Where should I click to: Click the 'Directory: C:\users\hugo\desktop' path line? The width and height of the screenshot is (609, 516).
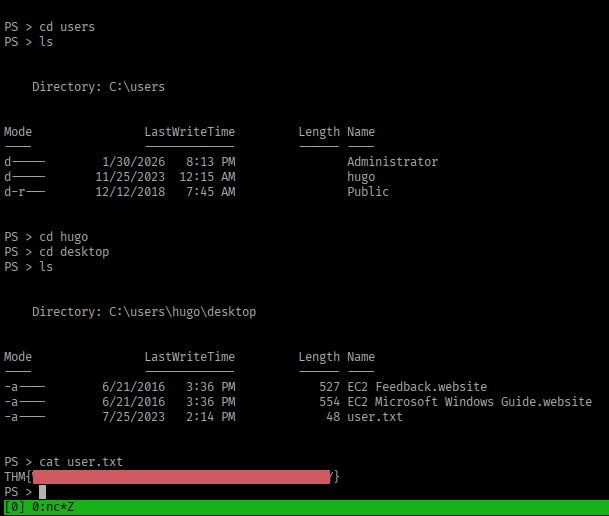pyautogui.click(x=144, y=312)
